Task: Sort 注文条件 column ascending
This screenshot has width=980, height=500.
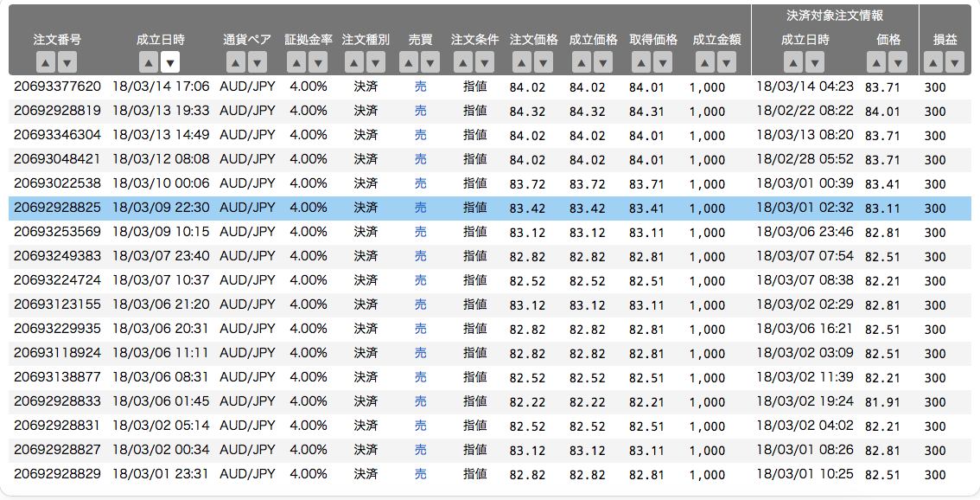Action: coord(463,62)
